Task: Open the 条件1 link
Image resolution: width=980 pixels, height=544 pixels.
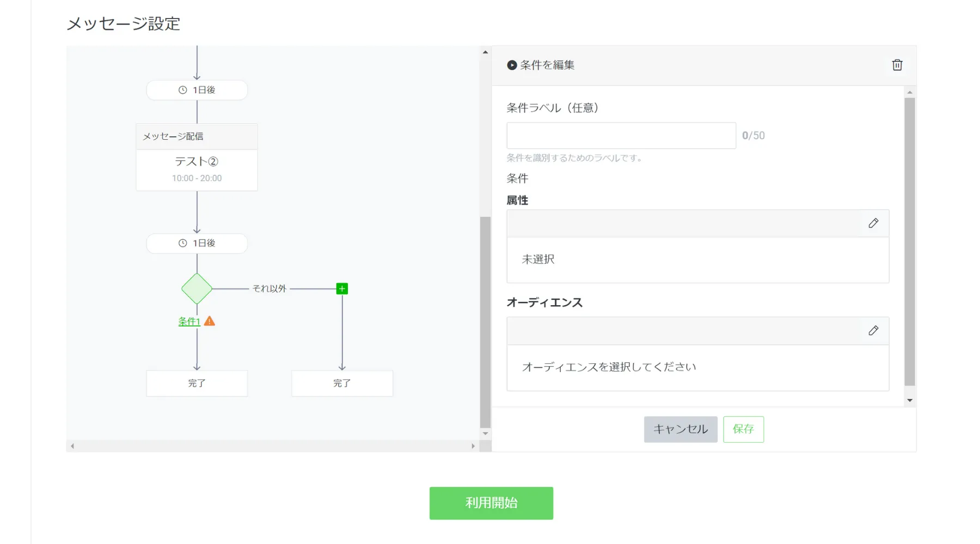Action: [x=189, y=322]
